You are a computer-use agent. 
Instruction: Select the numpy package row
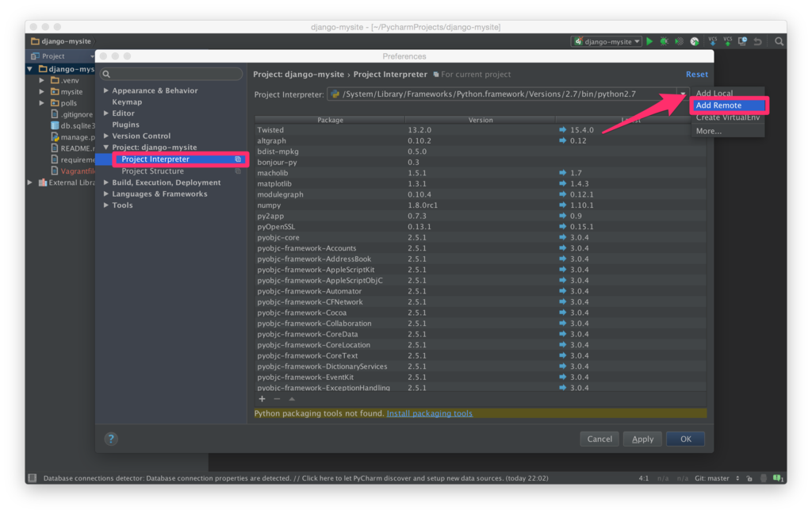pyautogui.click(x=480, y=205)
